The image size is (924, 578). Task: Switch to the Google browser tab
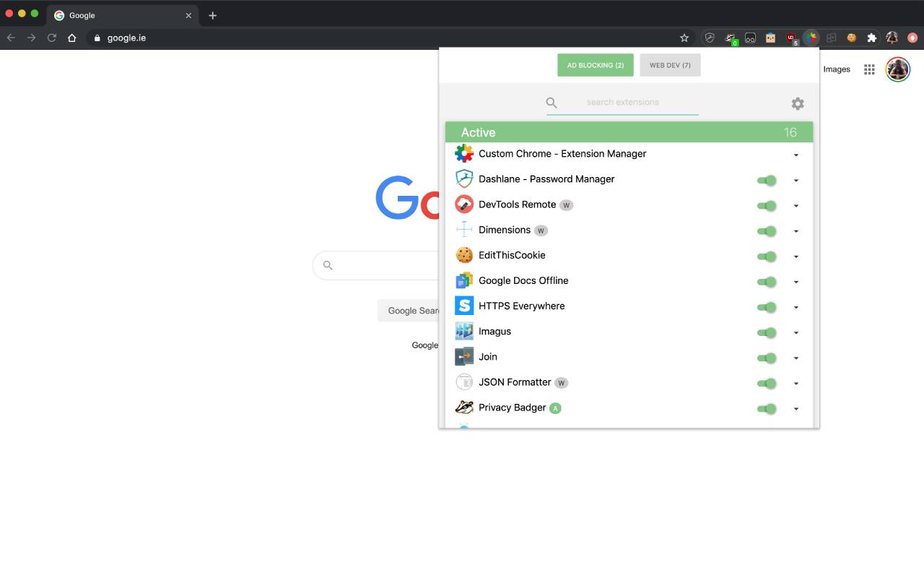[123, 15]
